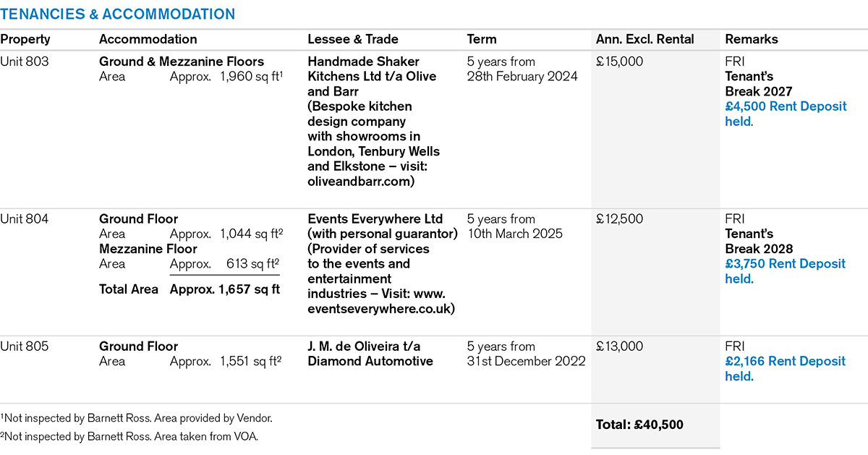The width and height of the screenshot is (868, 455).
Task: Select the Diamond Automotive lessee name
Action: coord(370,361)
